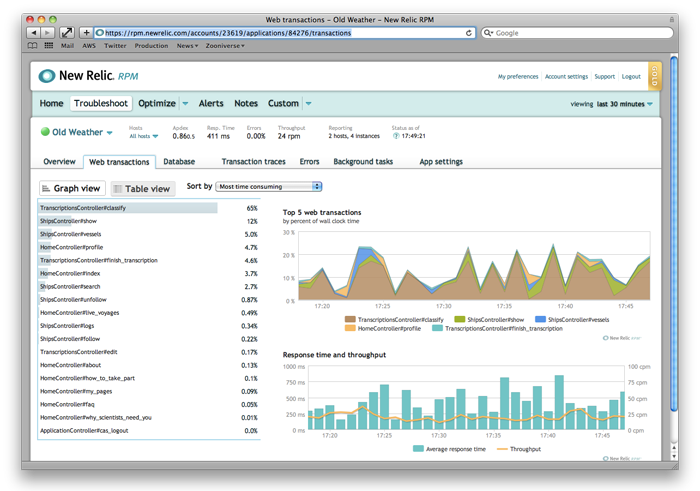The width and height of the screenshot is (700, 491).
Task: Click the AWS bookmark
Action: pos(89,46)
